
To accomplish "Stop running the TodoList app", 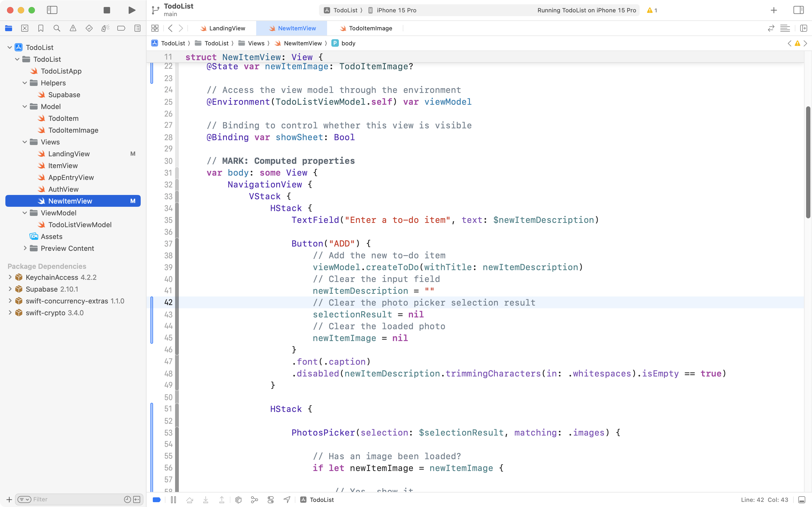I will (x=107, y=10).
